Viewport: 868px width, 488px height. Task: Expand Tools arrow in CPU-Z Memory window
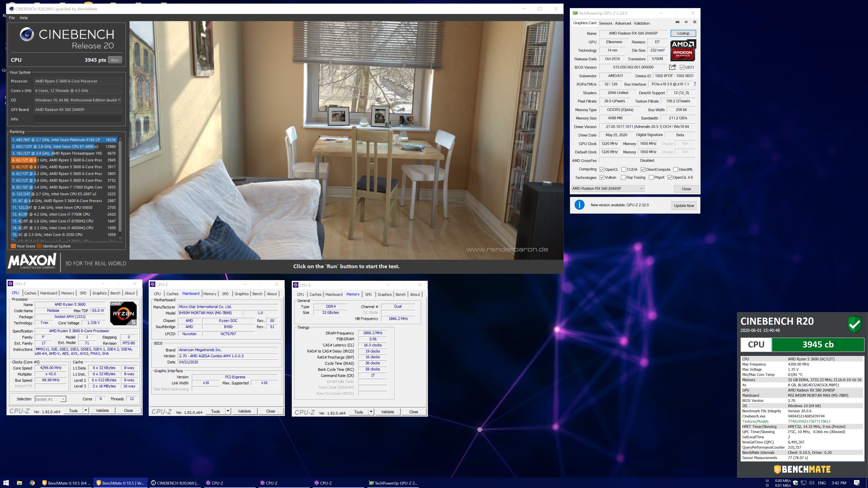(x=371, y=412)
